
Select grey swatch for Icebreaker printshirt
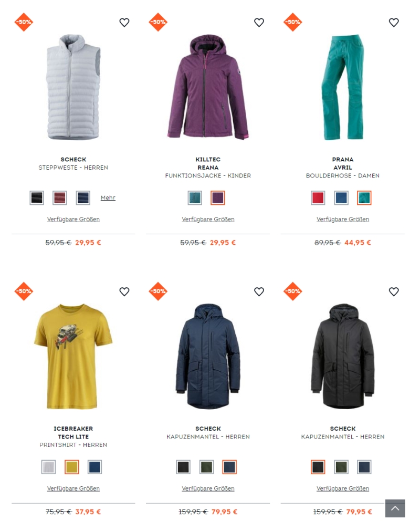pyautogui.click(x=48, y=467)
